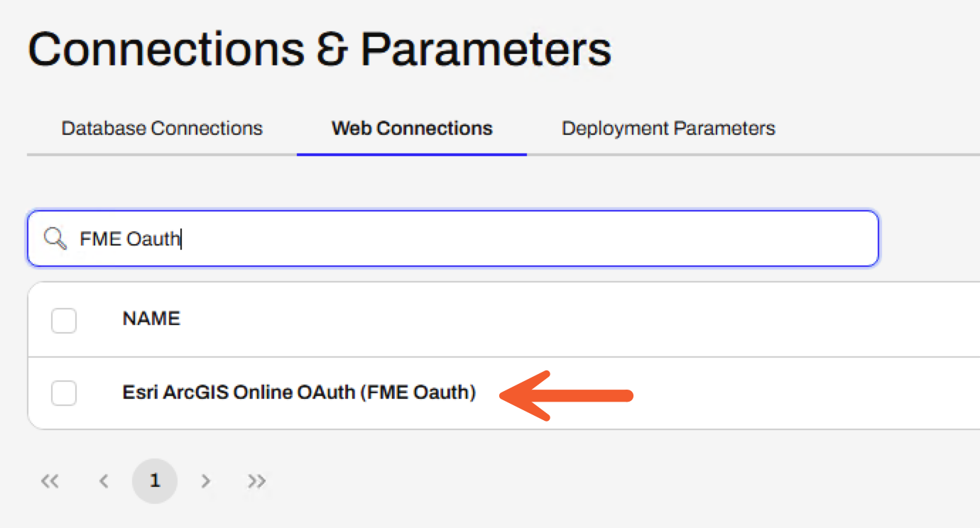Image resolution: width=980 pixels, height=528 pixels.
Task: Click inside the FME Oauth search field
Action: tap(284, 238)
